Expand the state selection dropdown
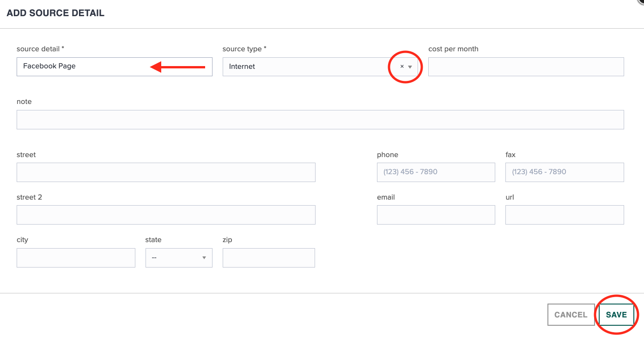The height and width of the screenshot is (347, 644). click(x=204, y=257)
